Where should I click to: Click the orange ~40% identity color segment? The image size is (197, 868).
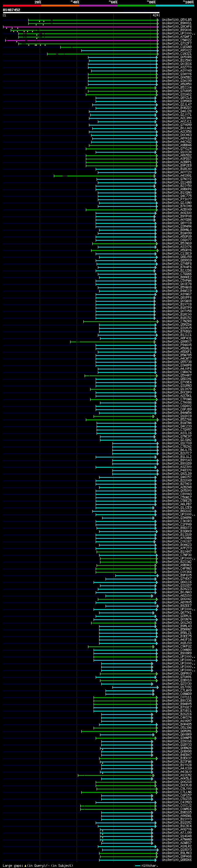tap(60, 6)
